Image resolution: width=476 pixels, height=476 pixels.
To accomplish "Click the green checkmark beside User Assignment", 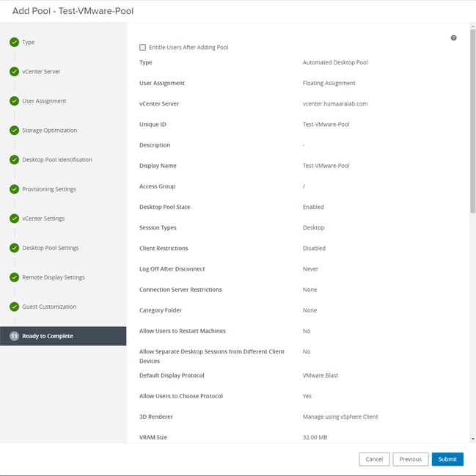I will [14, 100].
